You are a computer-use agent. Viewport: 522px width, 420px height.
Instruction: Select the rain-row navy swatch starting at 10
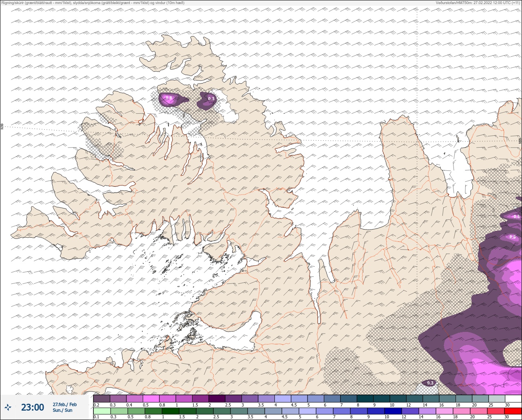[x=394, y=411]
